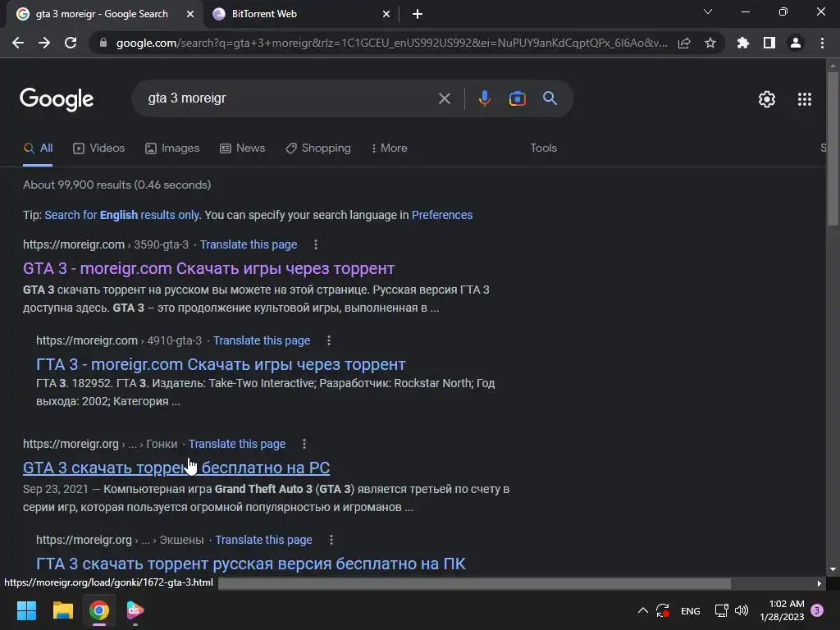Image resolution: width=840 pixels, height=630 pixels.
Task: Click the horizontal scrollbar right arrow
Action: coord(819,583)
